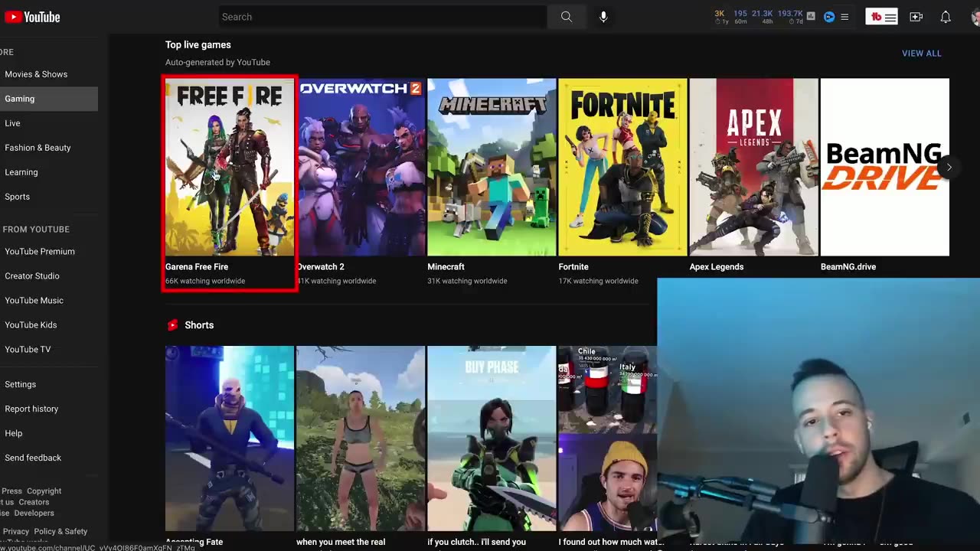
Task: Click the 193.7K 7d stat
Action: coord(790,17)
